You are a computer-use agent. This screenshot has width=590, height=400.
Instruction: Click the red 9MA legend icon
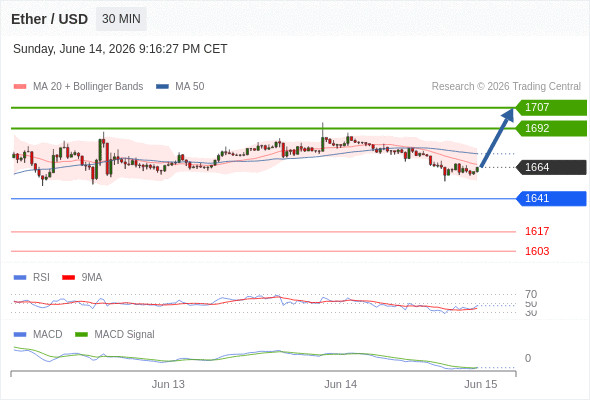pos(68,278)
